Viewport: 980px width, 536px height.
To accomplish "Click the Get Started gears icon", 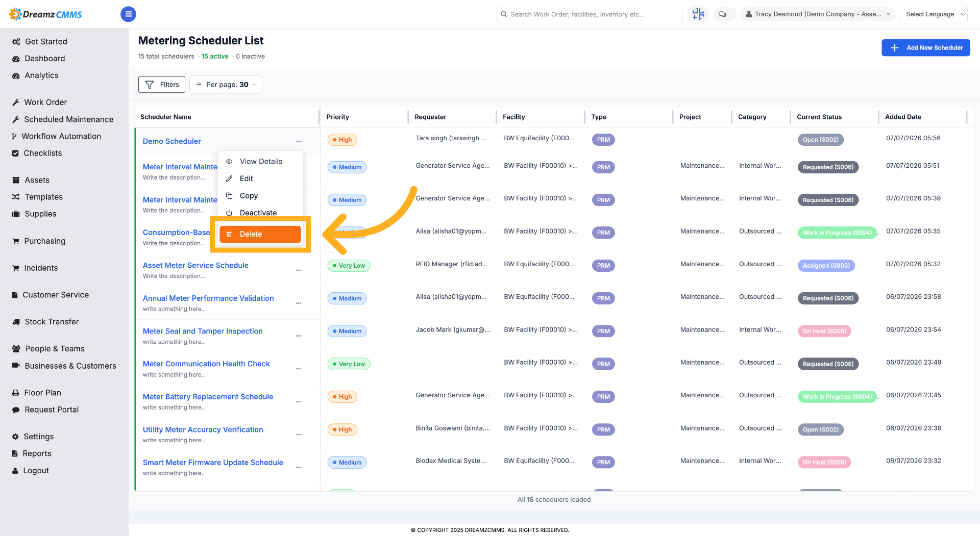I will click(x=16, y=42).
